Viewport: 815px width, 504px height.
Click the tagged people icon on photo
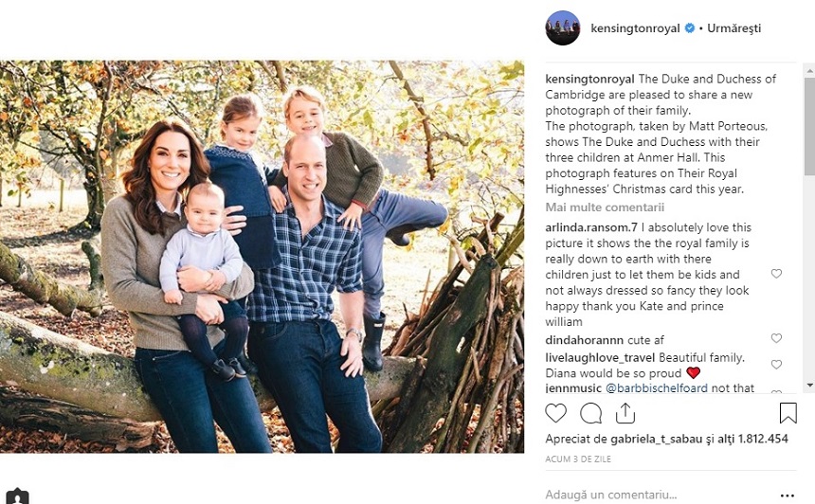tap(17, 495)
